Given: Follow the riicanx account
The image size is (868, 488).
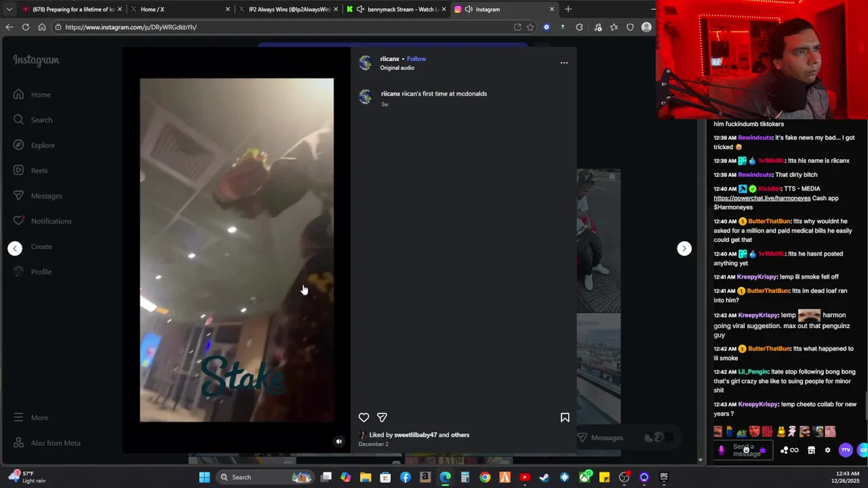Looking at the screenshot, I should click(416, 59).
